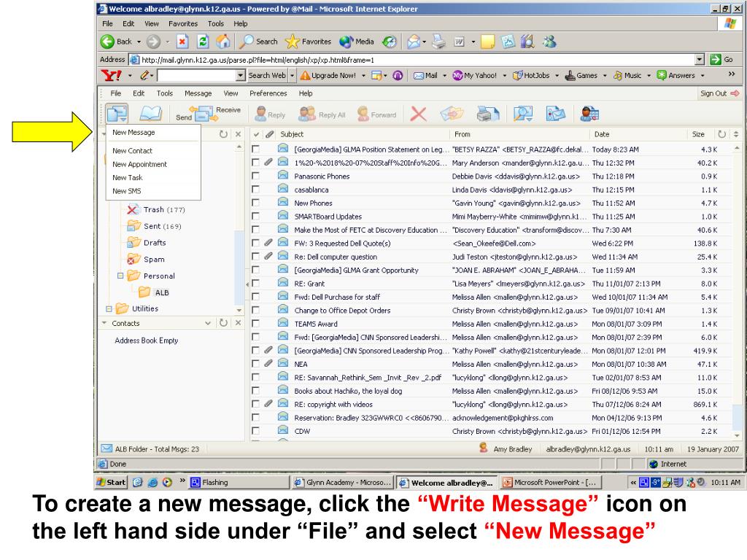Image resolution: width=747 pixels, height=560 pixels.
Task: Collapse the Utilities folder tree node
Action: [109, 308]
